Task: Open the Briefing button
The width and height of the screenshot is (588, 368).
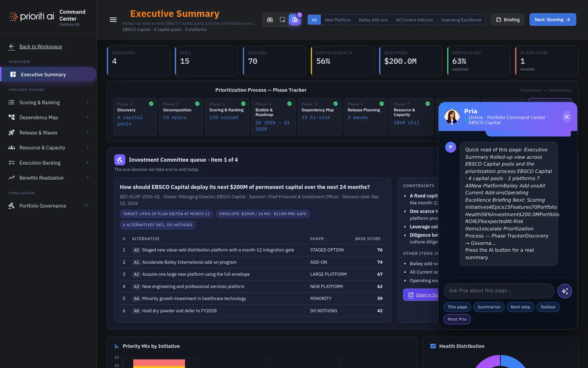Action: 508,20
